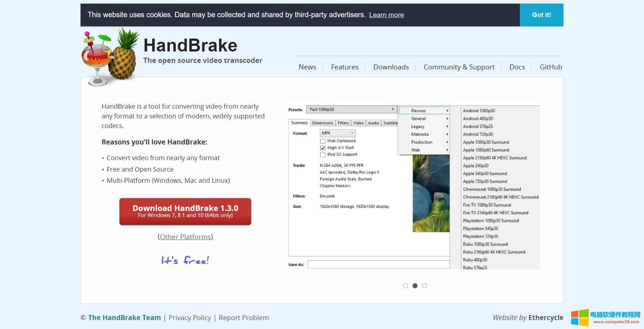This screenshot has width=644, height=329.
Task: Select the first carousel dot
Action: tap(405, 286)
